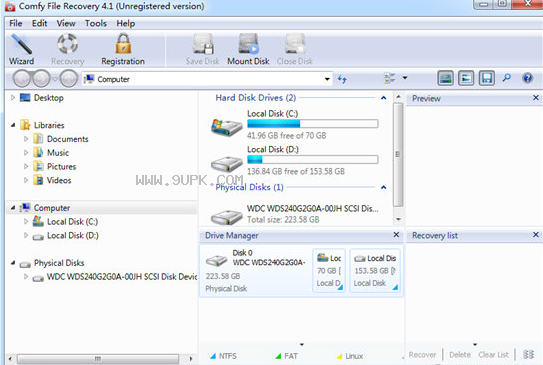This screenshot has height=365, width=543.
Task: Open the Computer address dropdown arrow
Action: [327, 79]
